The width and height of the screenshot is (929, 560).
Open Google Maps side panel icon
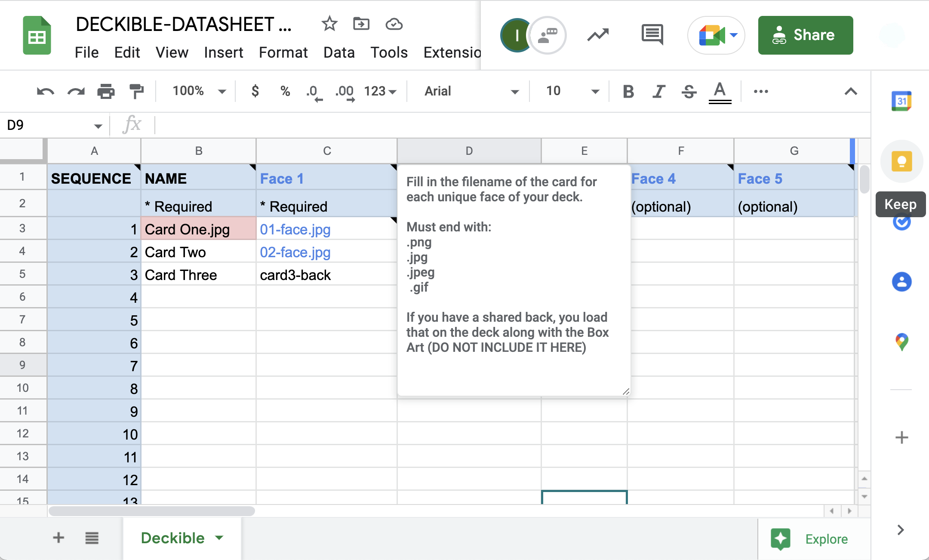pos(901,342)
